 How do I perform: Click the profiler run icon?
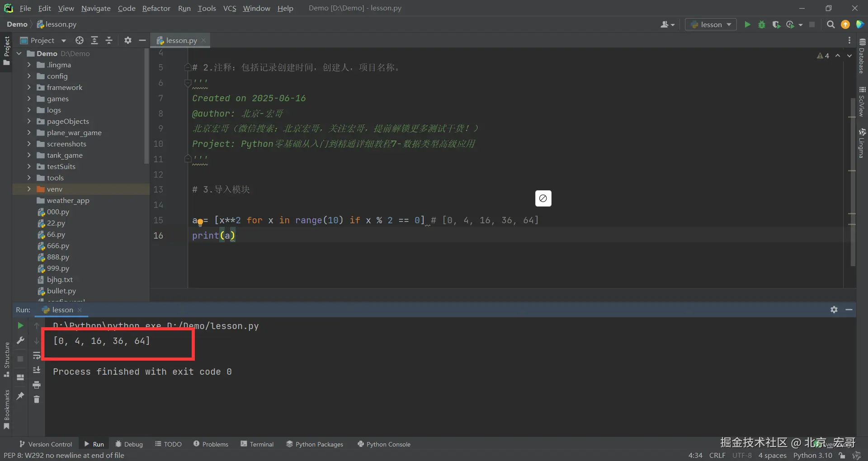coord(791,24)
